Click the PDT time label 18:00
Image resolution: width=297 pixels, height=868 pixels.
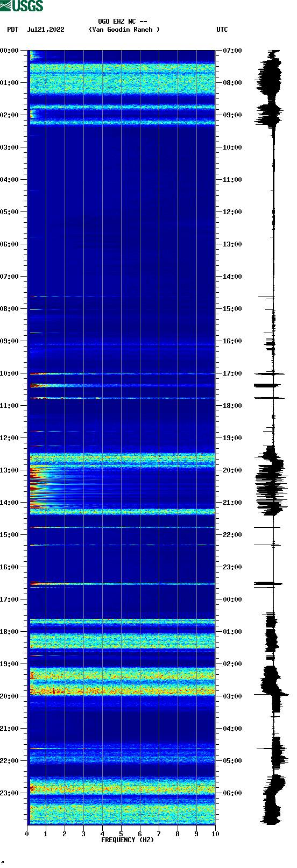(x=9, y=632)
